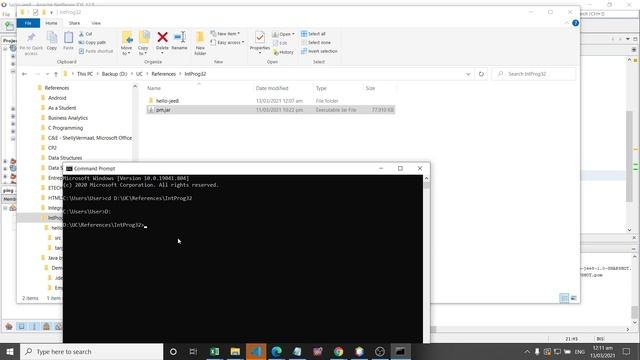Click Select none in ribbon
Viewport: 640px width, 360px height.
[316, 42]
